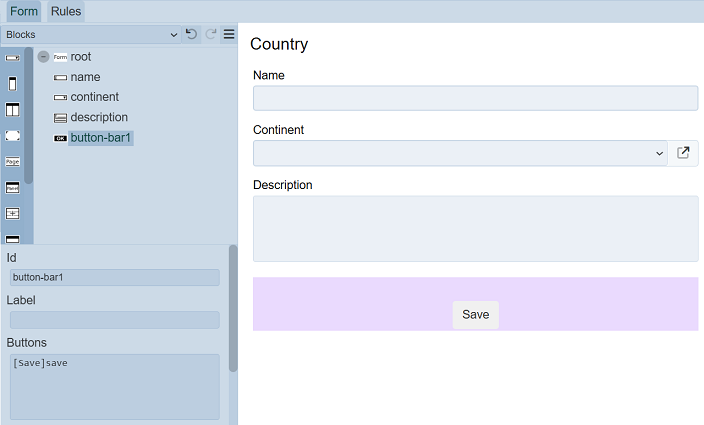Image resolution: width=704 pixels, height=425 pixels.
Task: Click the Id field containing button-bar1
Action: 114,277
